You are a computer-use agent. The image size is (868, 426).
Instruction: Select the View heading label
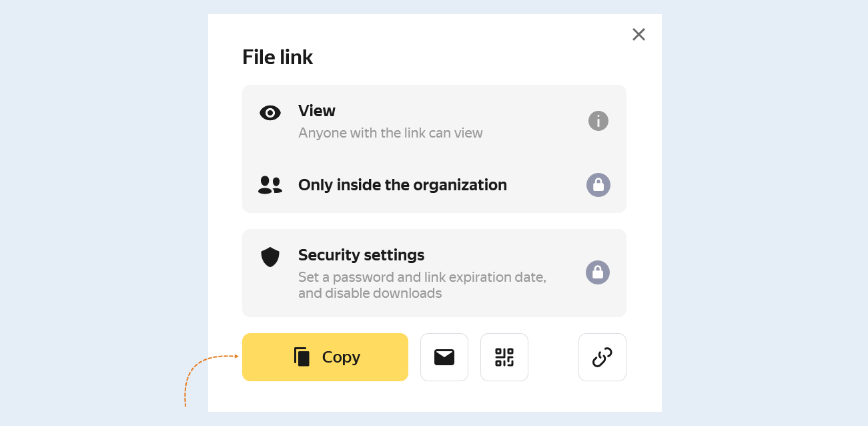click(317, 111)
